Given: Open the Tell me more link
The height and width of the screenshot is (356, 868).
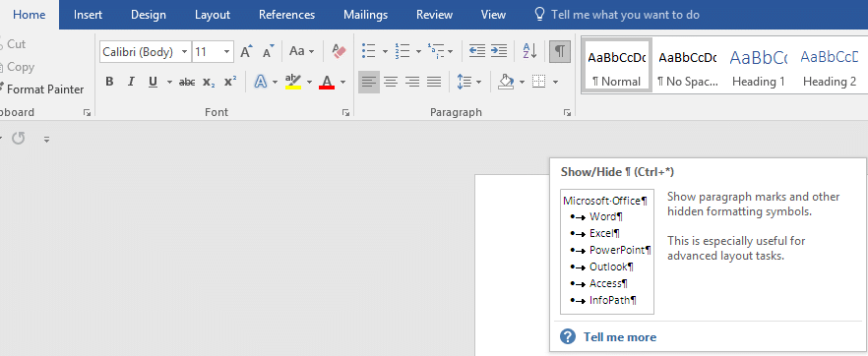Looking at the screenshot, I should point(619,337).
